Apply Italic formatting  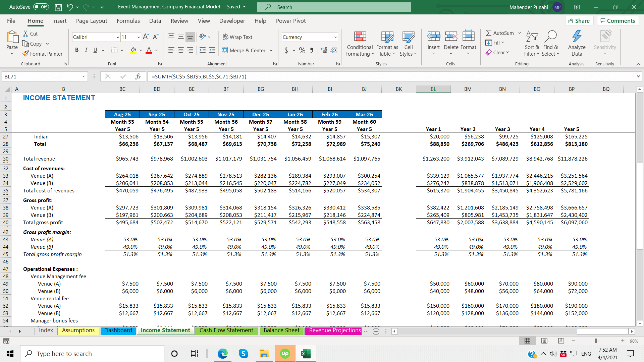(x=86, y=50)
